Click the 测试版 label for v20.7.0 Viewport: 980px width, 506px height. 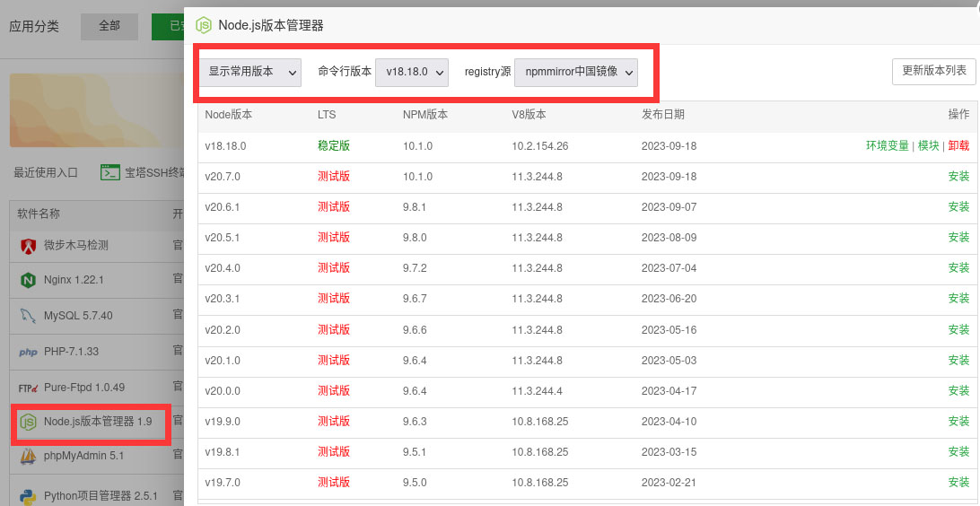[x=334, y=177]
